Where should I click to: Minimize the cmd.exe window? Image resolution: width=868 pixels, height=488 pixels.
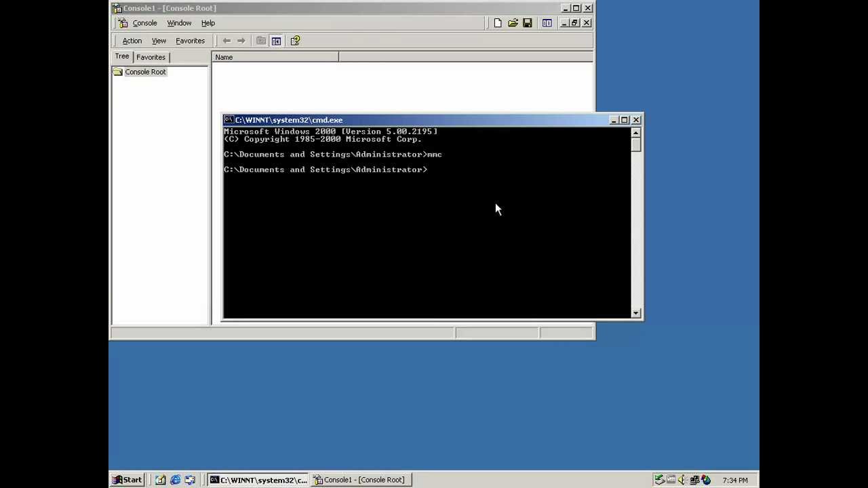pyautogui.click(x=614, y=120)
